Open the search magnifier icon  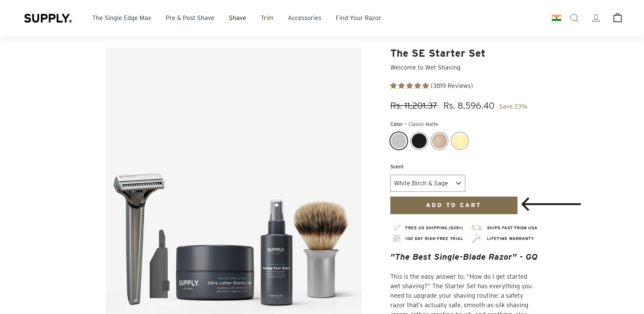(x=574, y=18)
